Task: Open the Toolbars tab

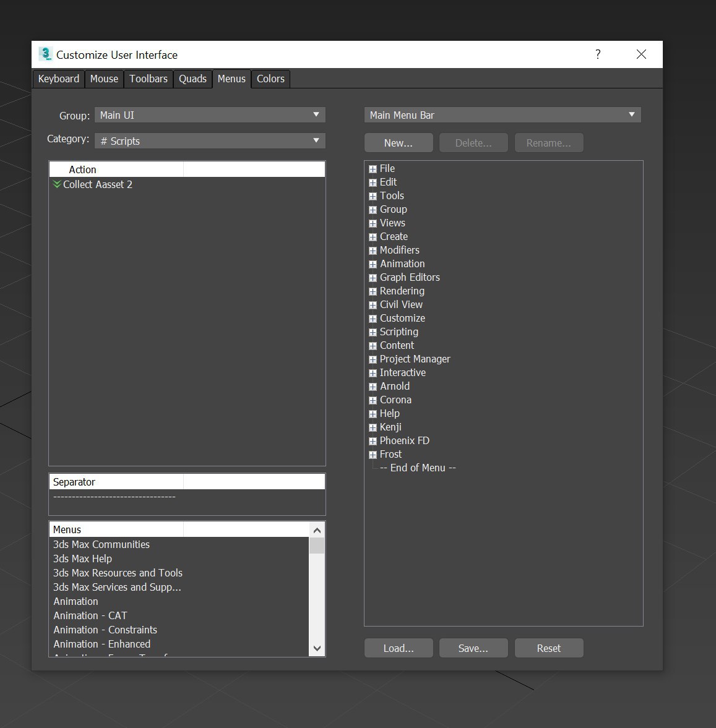Action: pyautogui.click(x=149, y=79)
